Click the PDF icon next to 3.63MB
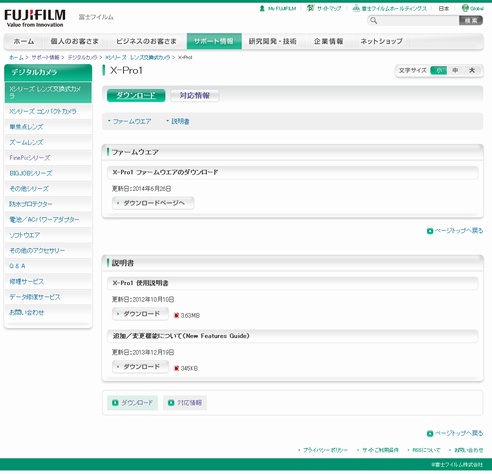Screen dimensions: 492x474 177,315
